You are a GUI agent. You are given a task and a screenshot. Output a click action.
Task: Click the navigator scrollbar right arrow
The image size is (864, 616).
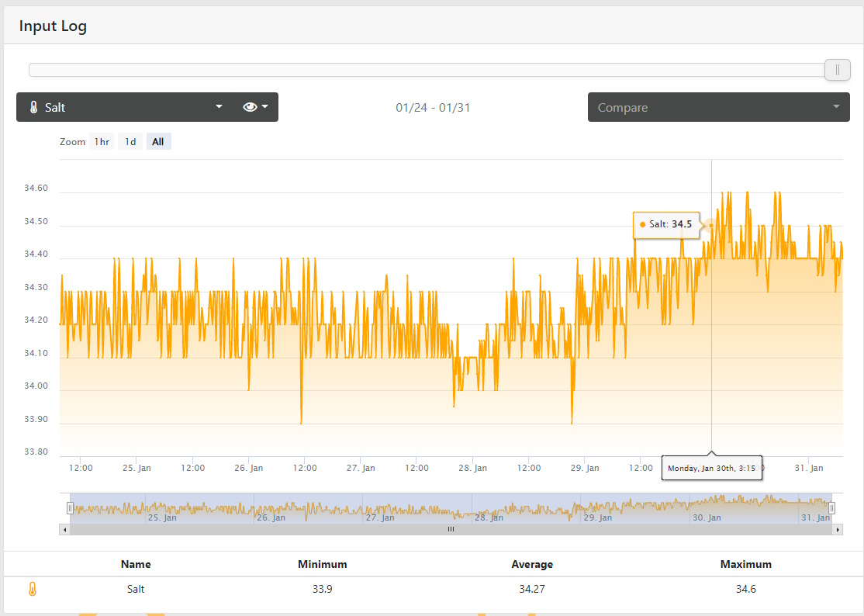pyautogui.click(x=837, y=529)
